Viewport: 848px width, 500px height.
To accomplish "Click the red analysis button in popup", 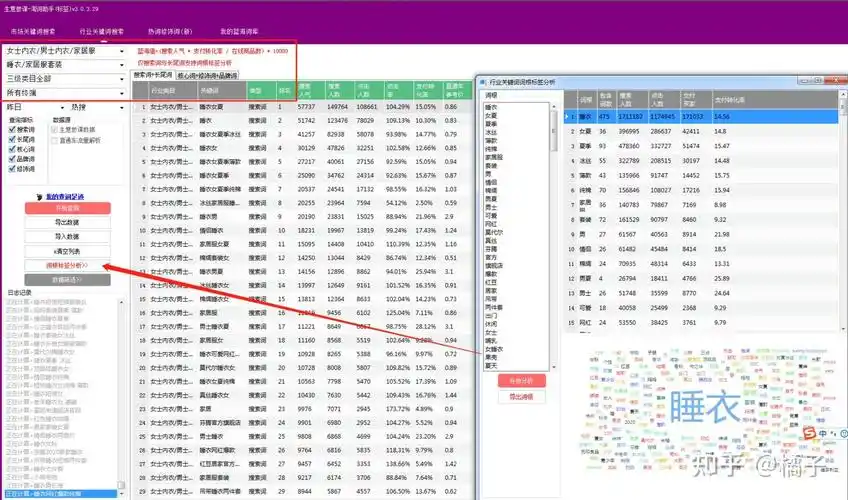I will click(x=521, y=381).
